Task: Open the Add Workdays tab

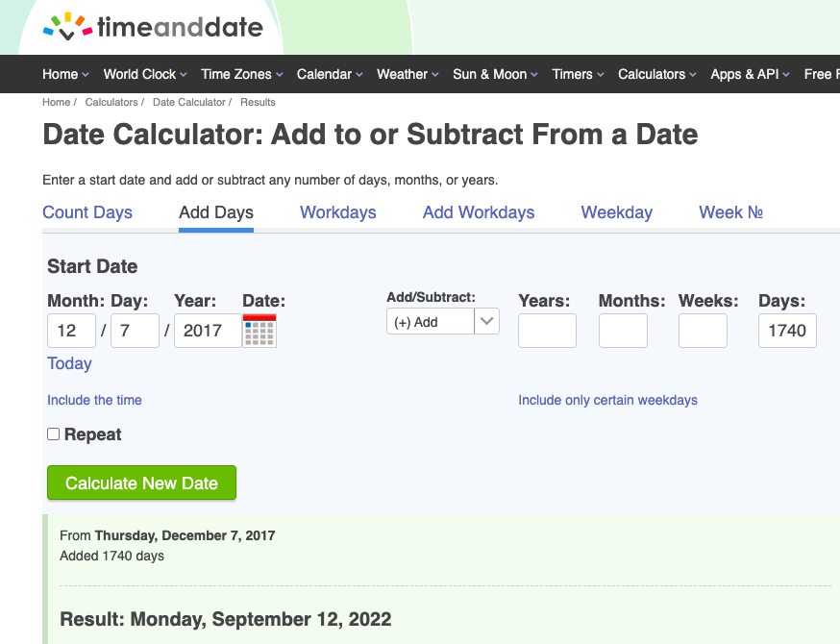Action: coord(479,212)
